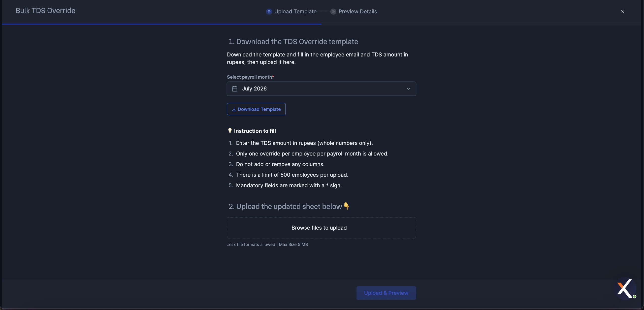Click the top progress bar
Viewport: 644px width, 310px height.
pyautogui.click(x=321, y=24)
